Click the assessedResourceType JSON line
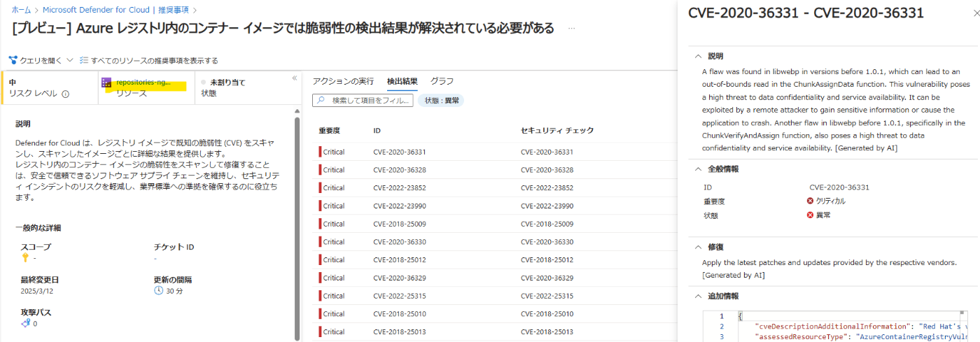Image resolution: width=980 pixels, height=342 pixels. 862,336
